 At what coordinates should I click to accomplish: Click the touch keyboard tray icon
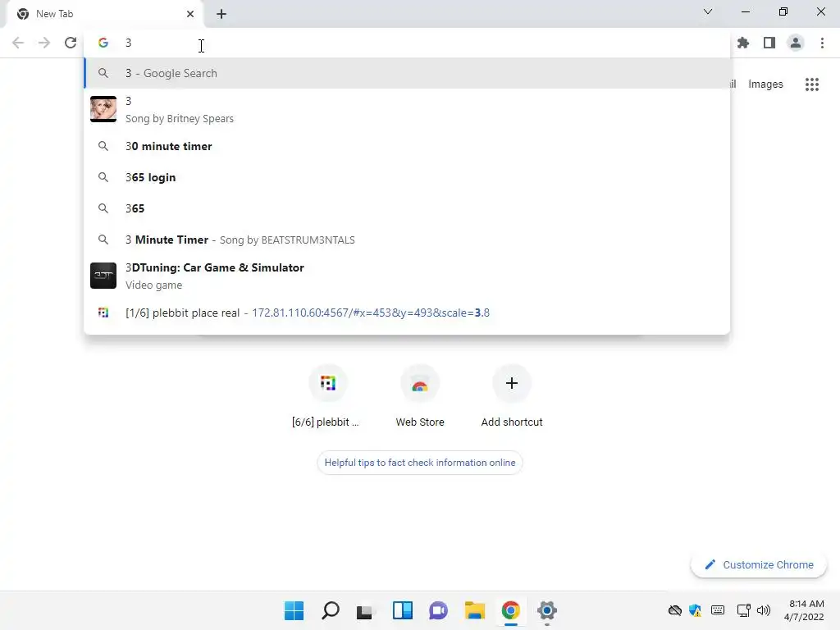718,610
